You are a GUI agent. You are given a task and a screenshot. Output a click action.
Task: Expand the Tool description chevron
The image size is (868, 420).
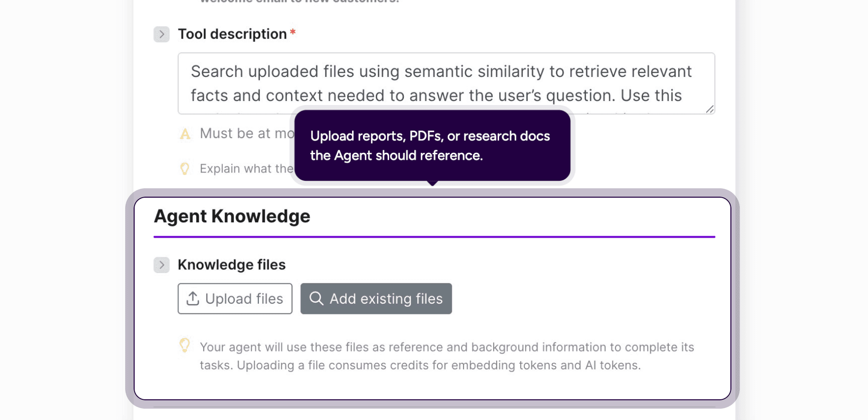pos(161,34)
